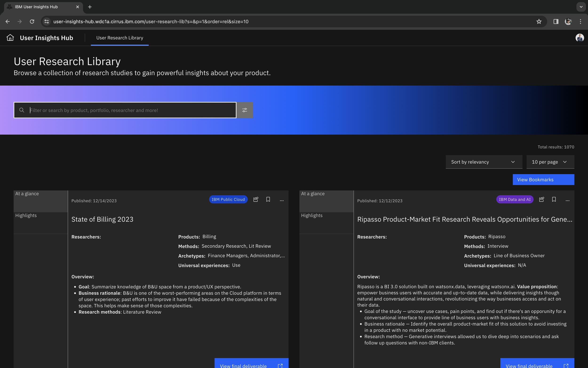This screenshot has height=368, width=588.
Task: Close the IBM User Insights Hub tab
Action: (x=78, y=7)
